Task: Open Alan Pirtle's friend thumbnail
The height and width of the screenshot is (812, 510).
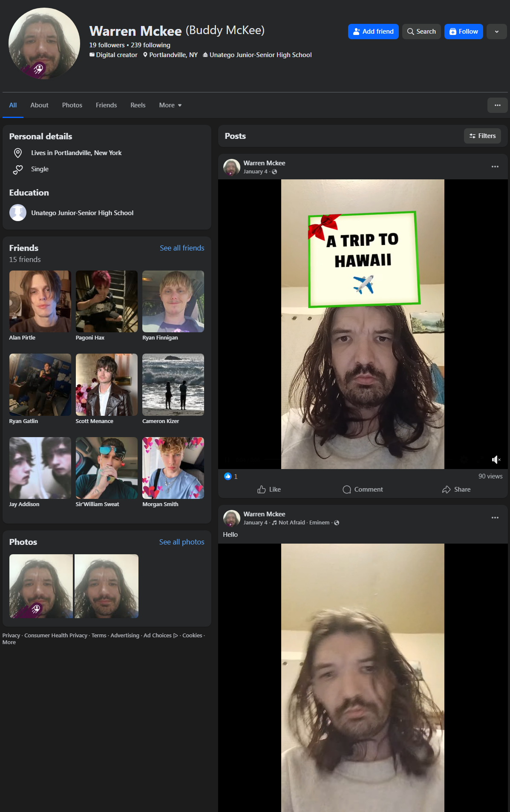Action: tap(40, 301)
